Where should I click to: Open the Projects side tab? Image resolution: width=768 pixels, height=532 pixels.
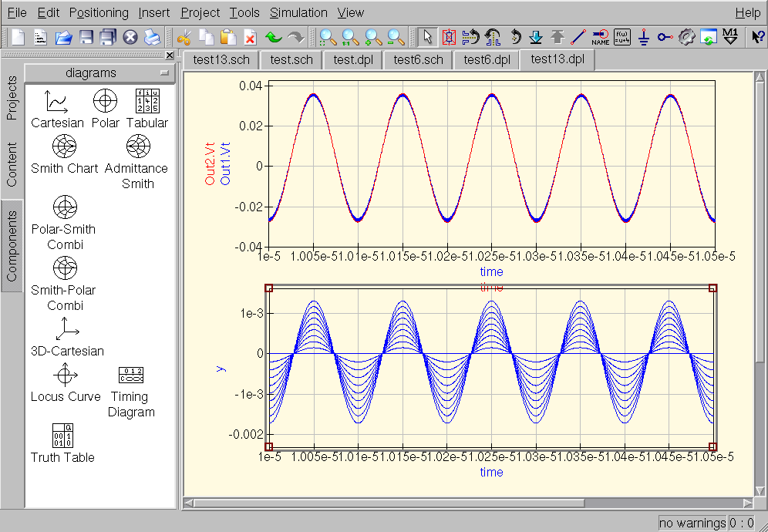(12, 99)
